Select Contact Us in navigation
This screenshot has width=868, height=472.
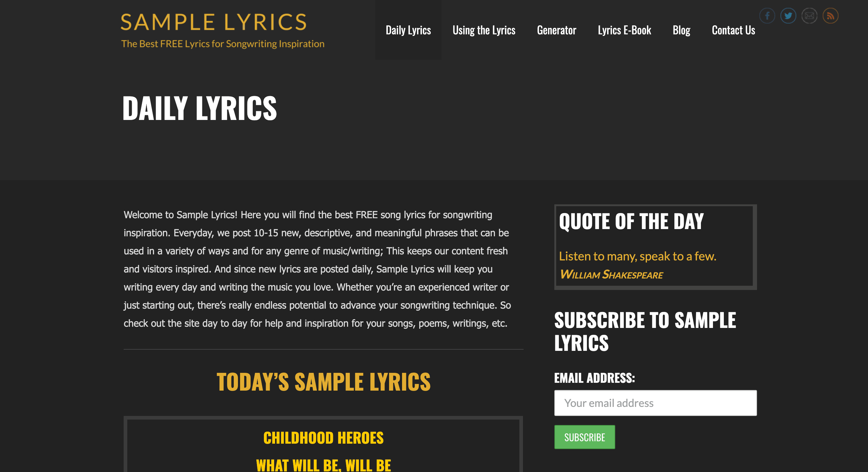[733, 30]
